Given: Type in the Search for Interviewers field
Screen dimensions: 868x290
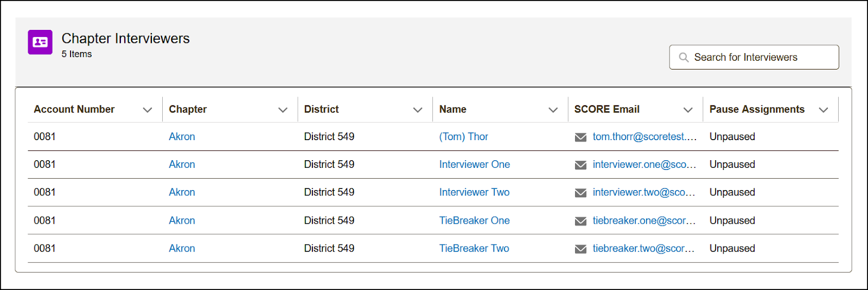Looking at the screenshot, I should (x=759, y=58).
